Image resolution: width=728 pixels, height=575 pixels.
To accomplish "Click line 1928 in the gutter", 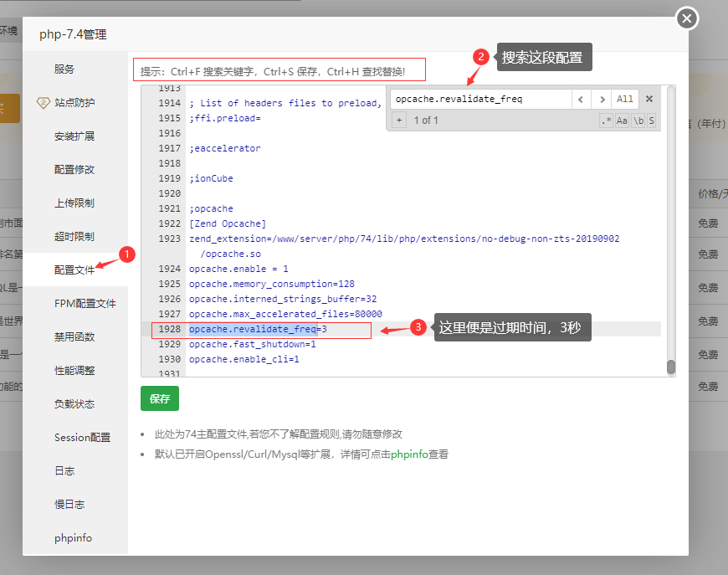I will [169, 330].
